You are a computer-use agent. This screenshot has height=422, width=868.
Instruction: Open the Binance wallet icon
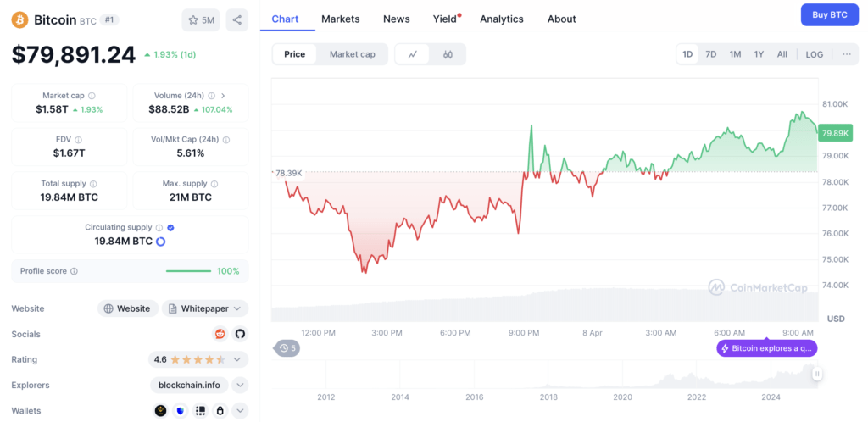(160, 410)
